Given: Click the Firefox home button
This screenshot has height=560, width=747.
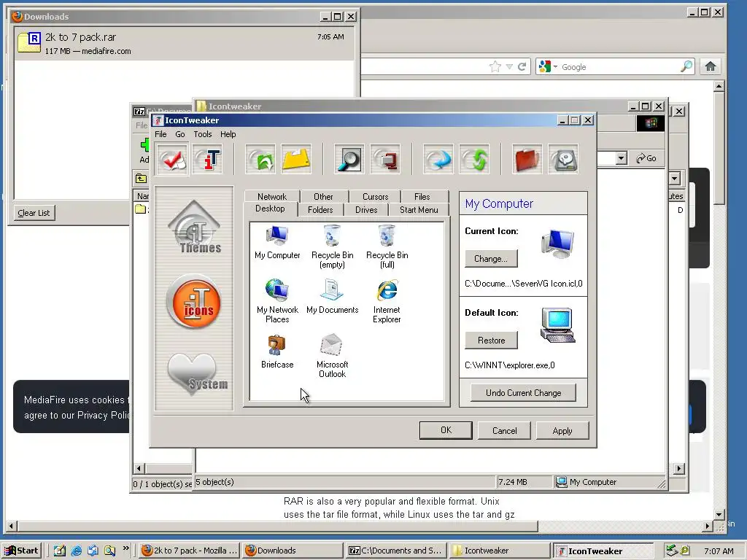Looking at the screenshot, I should click(711, 66).
